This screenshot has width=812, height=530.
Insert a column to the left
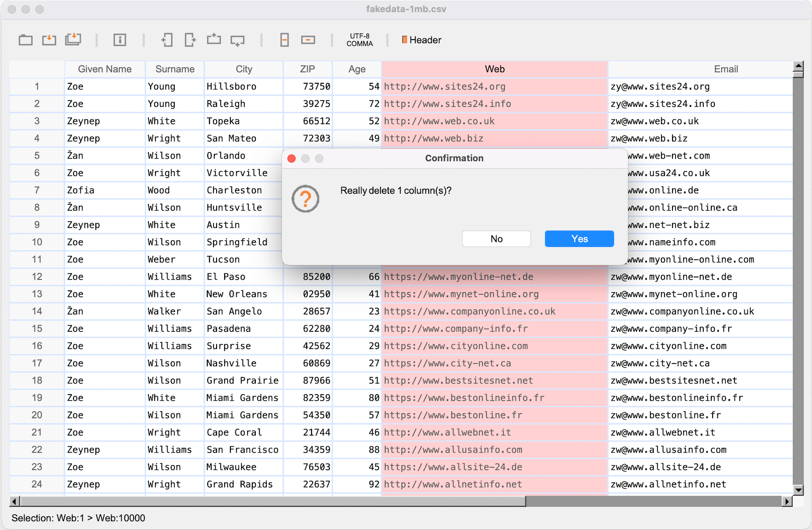click(x=167, y=40)
